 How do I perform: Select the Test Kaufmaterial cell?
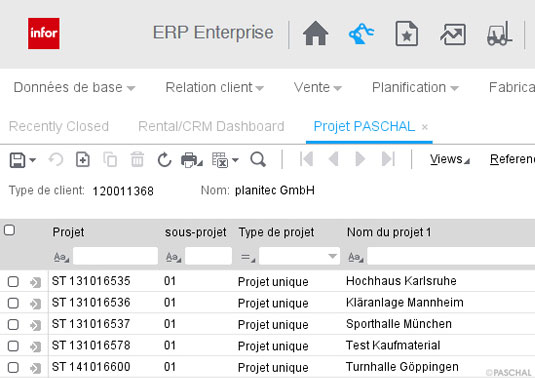[393, 345]
